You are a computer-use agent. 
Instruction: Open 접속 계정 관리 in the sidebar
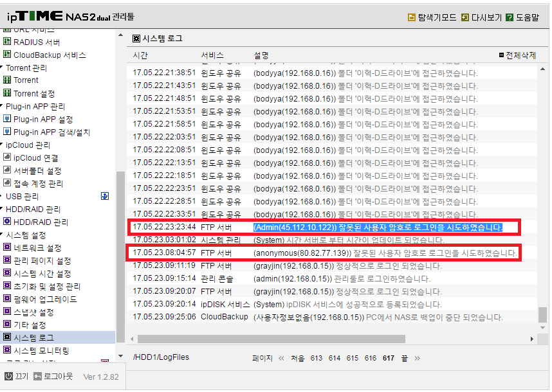click(x=38, y=184)
